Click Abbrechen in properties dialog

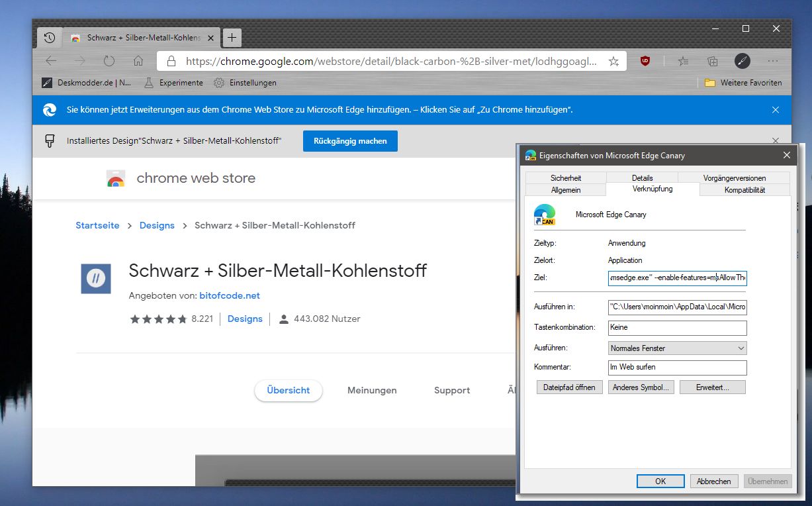pyautogui.click(x=714, y=481)
